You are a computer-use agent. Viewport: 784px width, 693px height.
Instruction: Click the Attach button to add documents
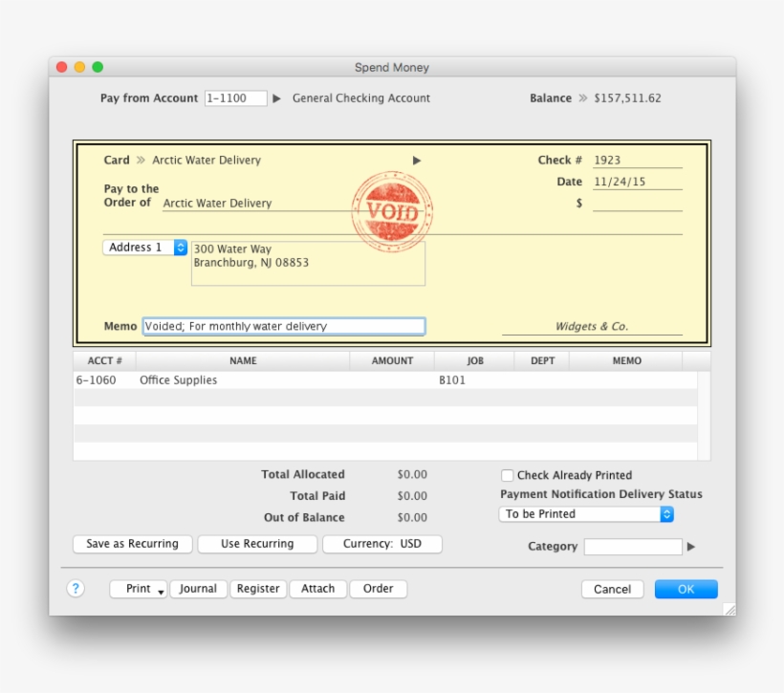click(317, 589)
